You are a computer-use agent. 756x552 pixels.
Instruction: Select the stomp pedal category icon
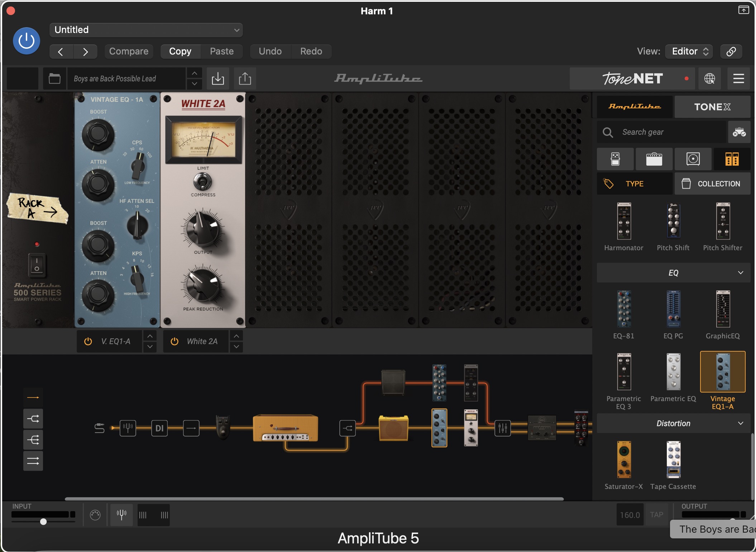pos(615,159)
